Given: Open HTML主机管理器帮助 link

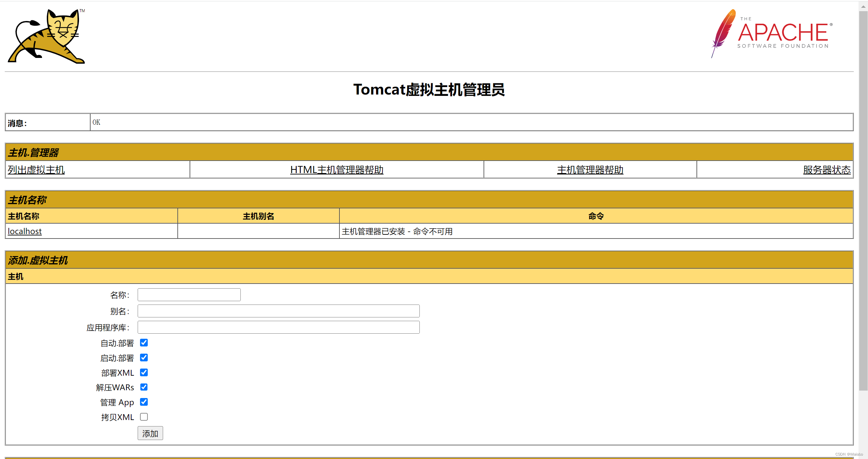Looking at the screenshot, I should (337, 170).
